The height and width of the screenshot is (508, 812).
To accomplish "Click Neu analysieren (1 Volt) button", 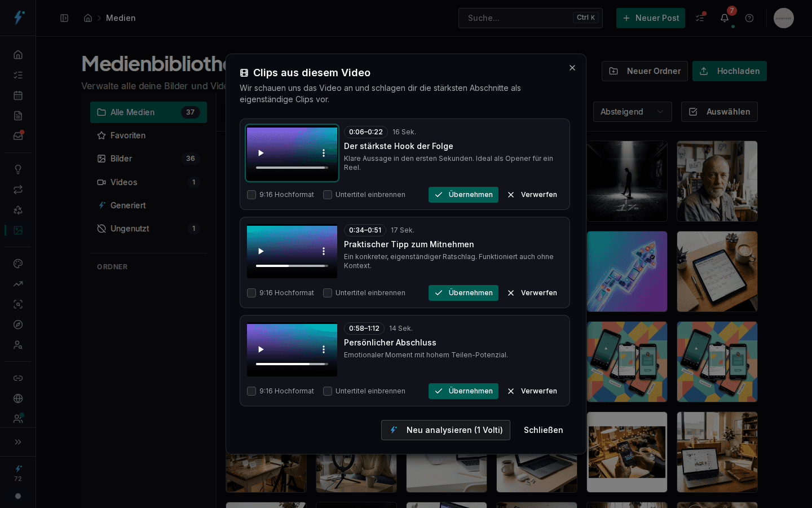I will coord(445,430).
